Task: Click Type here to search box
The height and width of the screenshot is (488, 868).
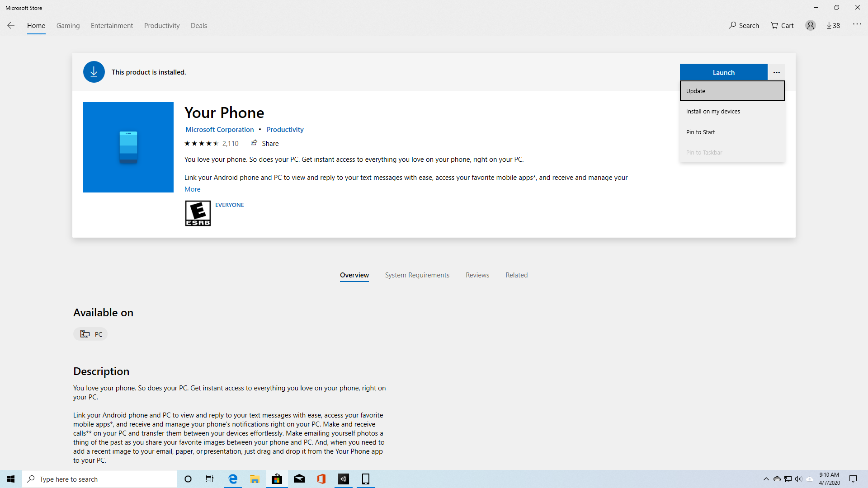Action: coord(99,479)
